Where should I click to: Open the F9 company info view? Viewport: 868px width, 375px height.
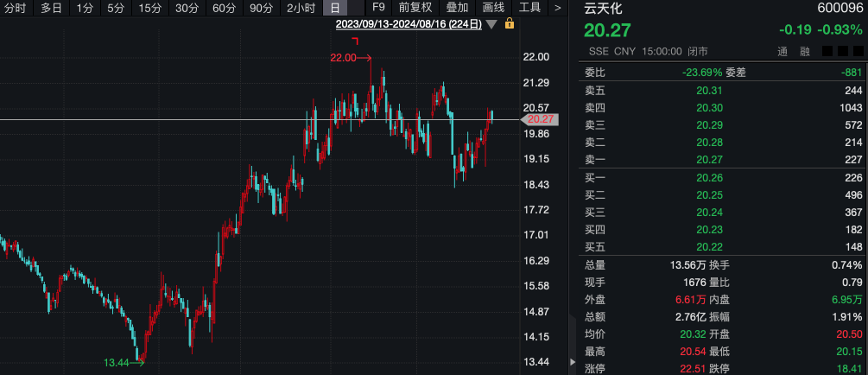point(378,8)
